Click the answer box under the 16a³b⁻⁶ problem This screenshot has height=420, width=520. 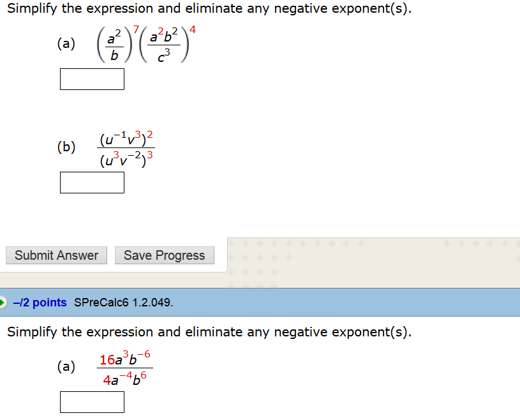[92, 401]
